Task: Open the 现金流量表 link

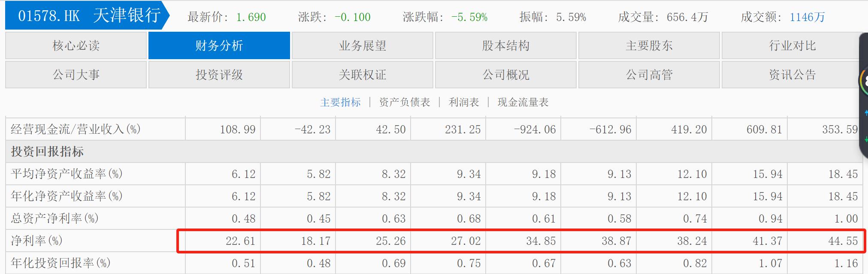Action: tap(523, 102)
